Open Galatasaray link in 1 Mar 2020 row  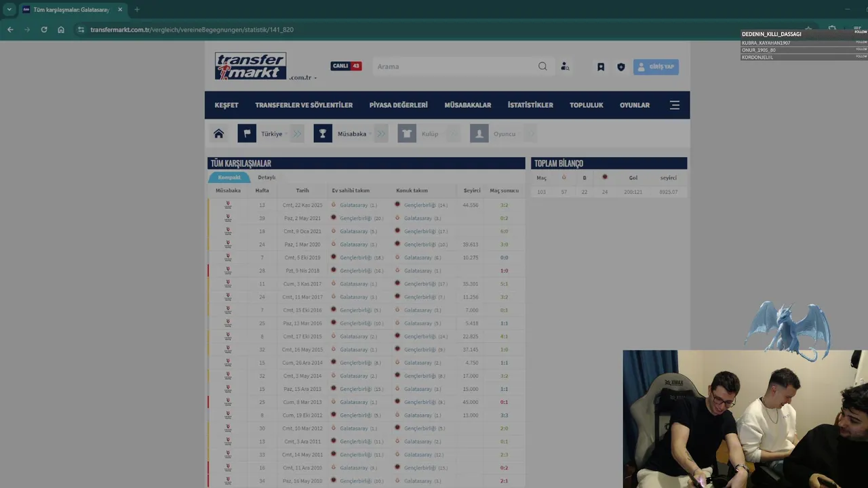353,245
